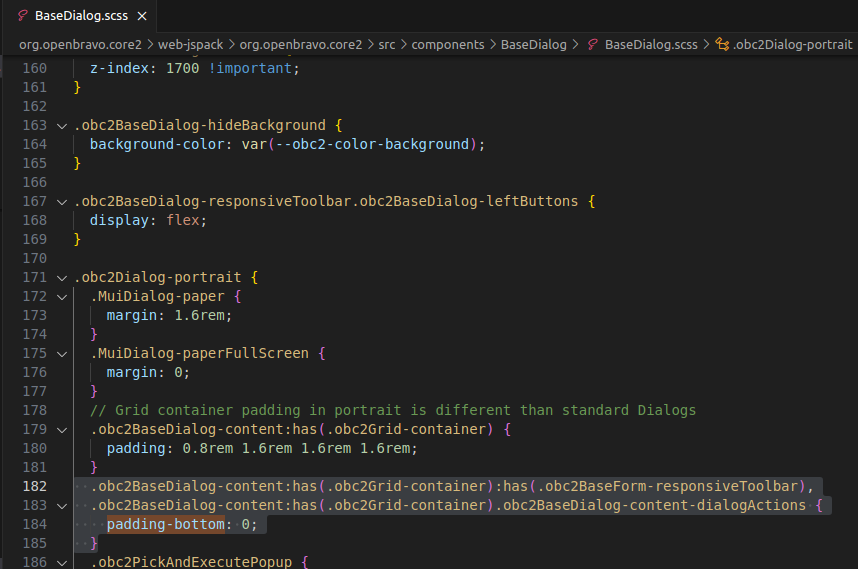Collapse the .obc2PickAndExecutePopup rule on line 186
Screen dimensions: 858x569
coord(62,562)
